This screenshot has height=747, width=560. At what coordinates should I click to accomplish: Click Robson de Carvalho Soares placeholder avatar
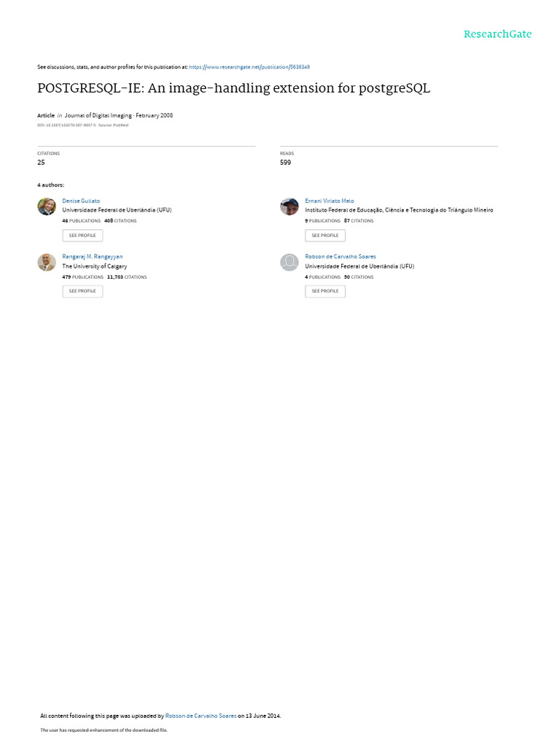[289, 262]
